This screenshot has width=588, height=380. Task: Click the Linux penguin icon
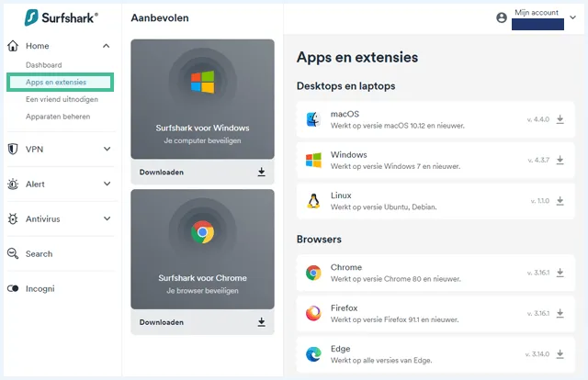313,201
